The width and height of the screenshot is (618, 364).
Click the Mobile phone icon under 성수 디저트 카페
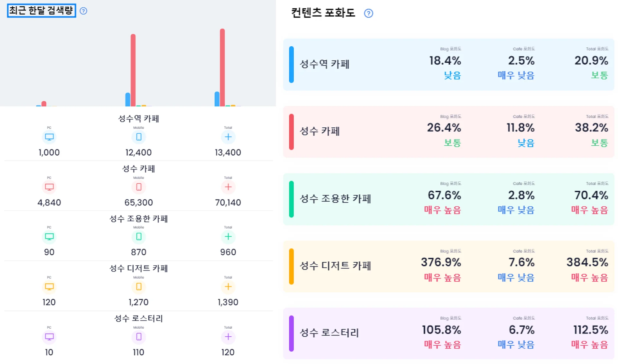(x=138, y=287)
